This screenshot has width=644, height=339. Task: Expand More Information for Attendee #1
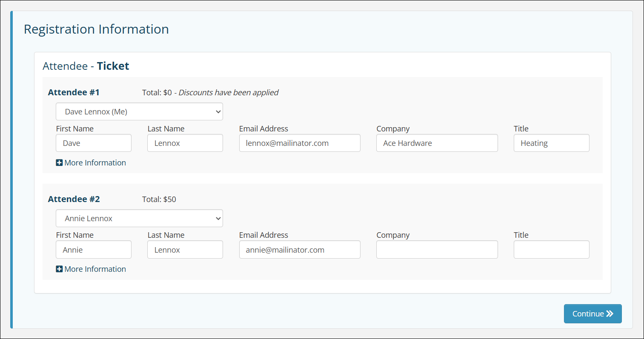click(x=95, y=163)
